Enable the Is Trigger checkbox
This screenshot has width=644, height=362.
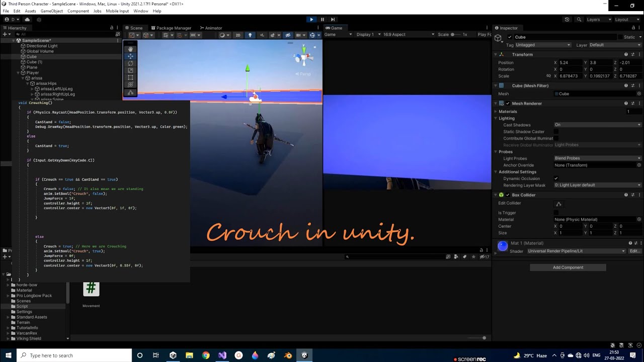(556, 213)
